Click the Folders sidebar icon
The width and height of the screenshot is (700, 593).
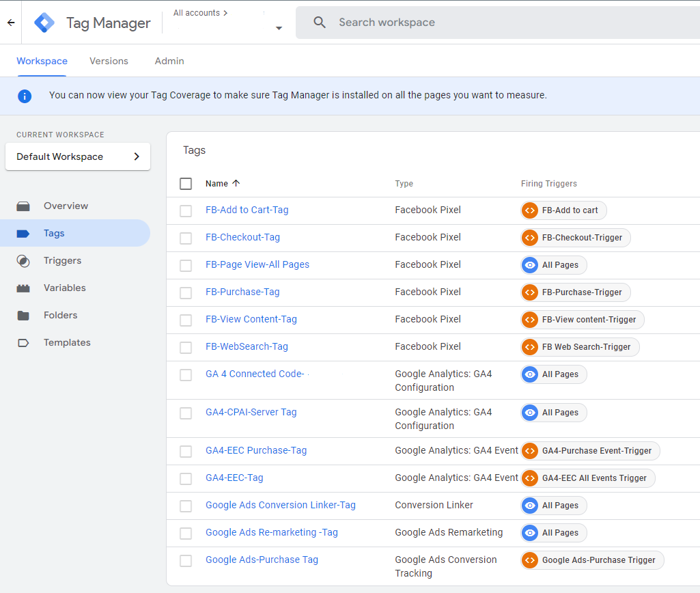point(23,316)
